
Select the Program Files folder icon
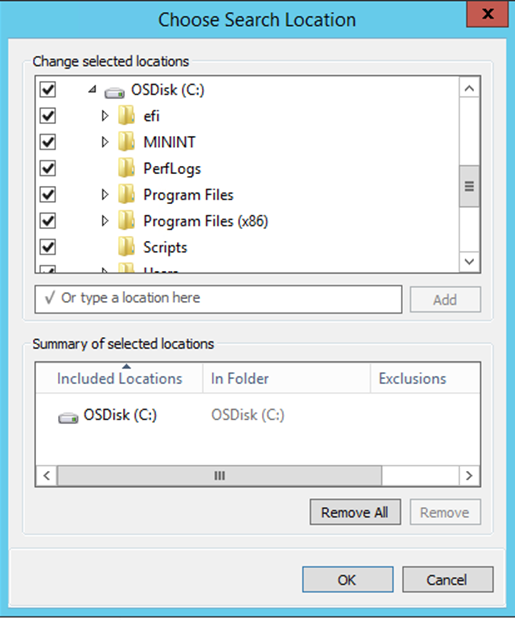point(126,194)
